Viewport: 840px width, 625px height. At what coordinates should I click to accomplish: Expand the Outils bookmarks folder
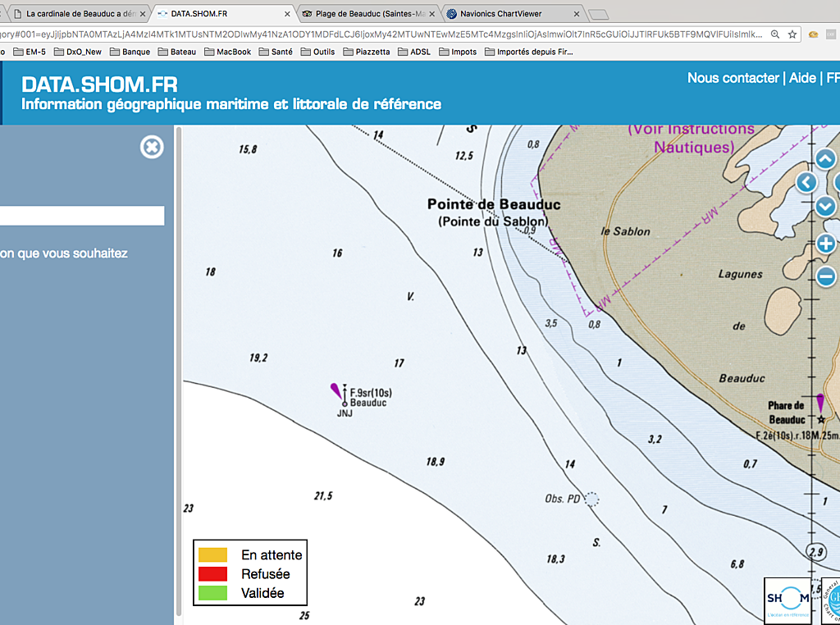coord(317,52)
